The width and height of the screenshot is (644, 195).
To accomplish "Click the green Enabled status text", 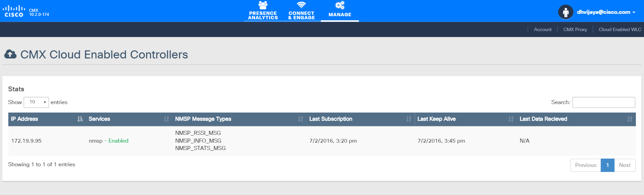I will [x=118, y=141].
